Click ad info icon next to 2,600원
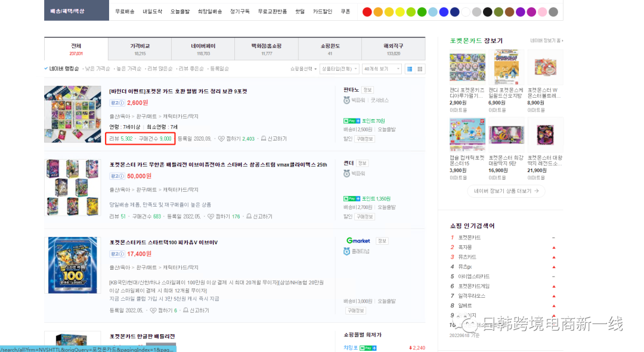The height and width of the screenshot is (352, 644). click(117, 103)
